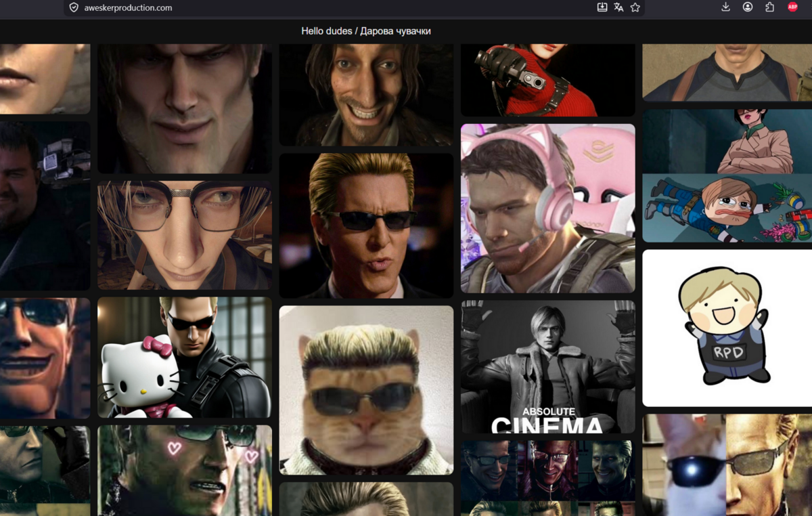Open the red ABP Adblock Plus icon

point(792,7)
